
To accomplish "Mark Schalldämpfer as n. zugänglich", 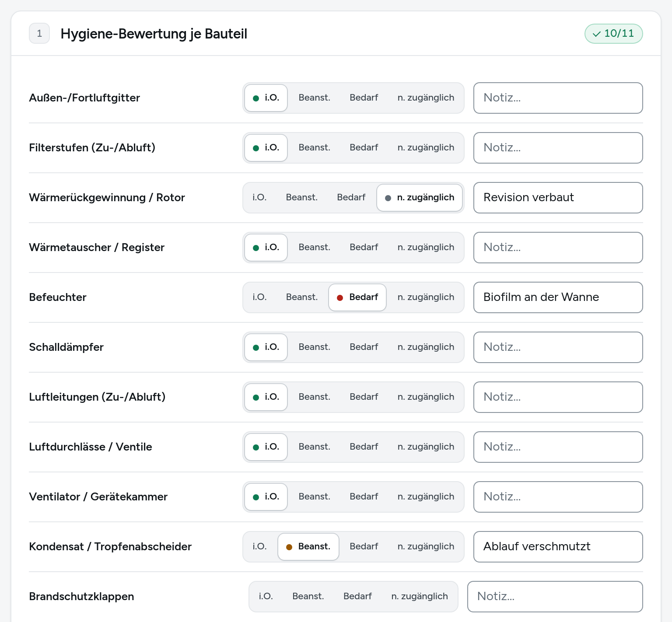I will click(426, 347).
